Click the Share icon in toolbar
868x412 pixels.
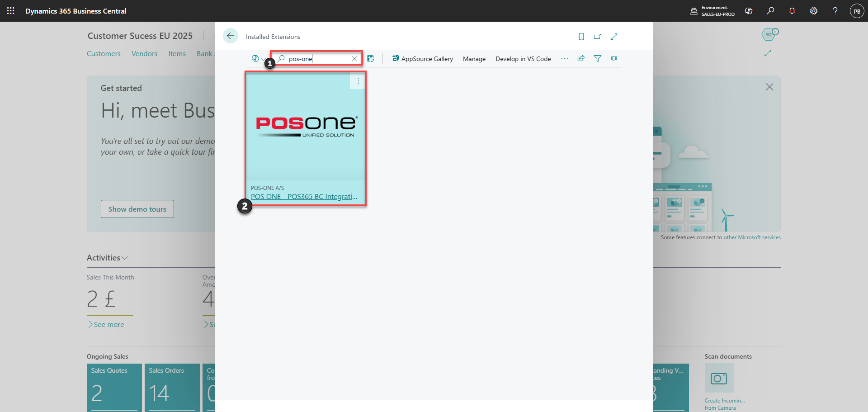[x=581, y=58]
